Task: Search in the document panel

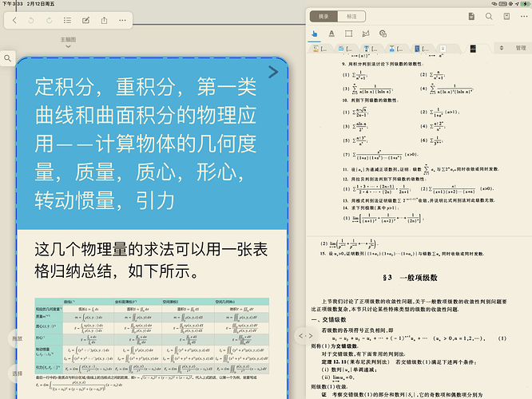Action: [x=489, y=16]
